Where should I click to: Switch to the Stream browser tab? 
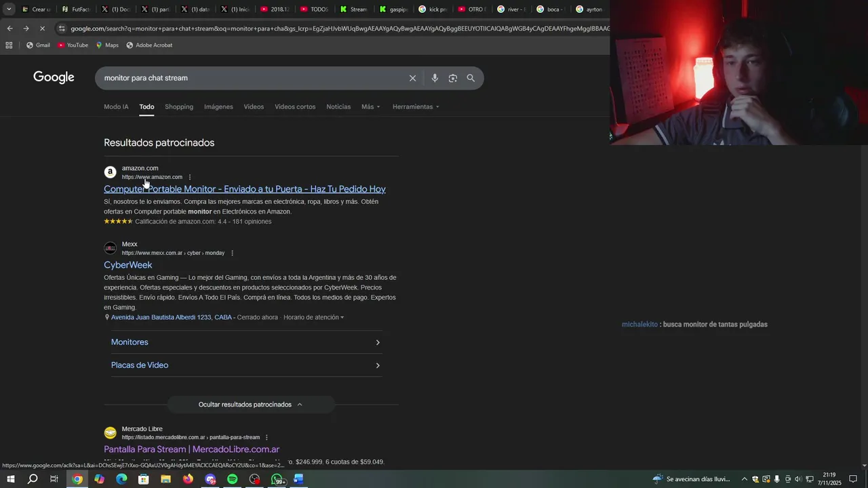pos(354,9)
